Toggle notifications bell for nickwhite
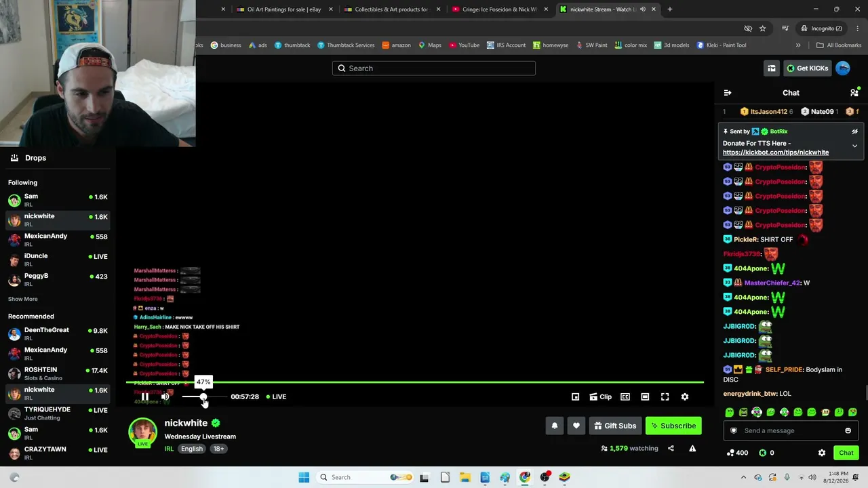868x488 pixels. [555, 426]
